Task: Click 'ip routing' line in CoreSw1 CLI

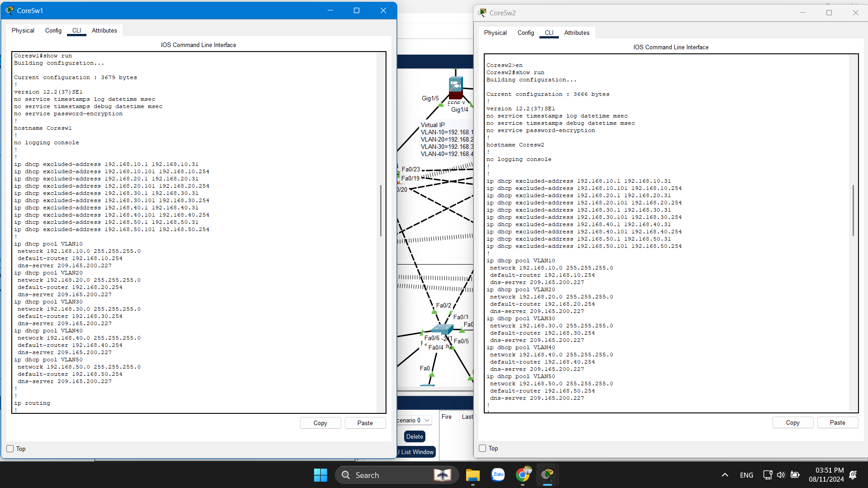Action: 32,403
